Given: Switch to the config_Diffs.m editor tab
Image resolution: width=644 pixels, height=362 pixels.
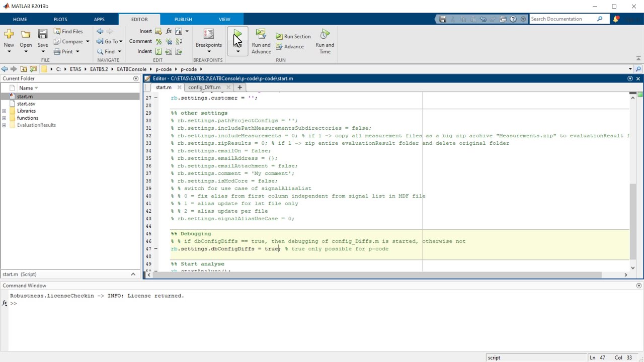Looking at the screenshot, I should point(204,87).
